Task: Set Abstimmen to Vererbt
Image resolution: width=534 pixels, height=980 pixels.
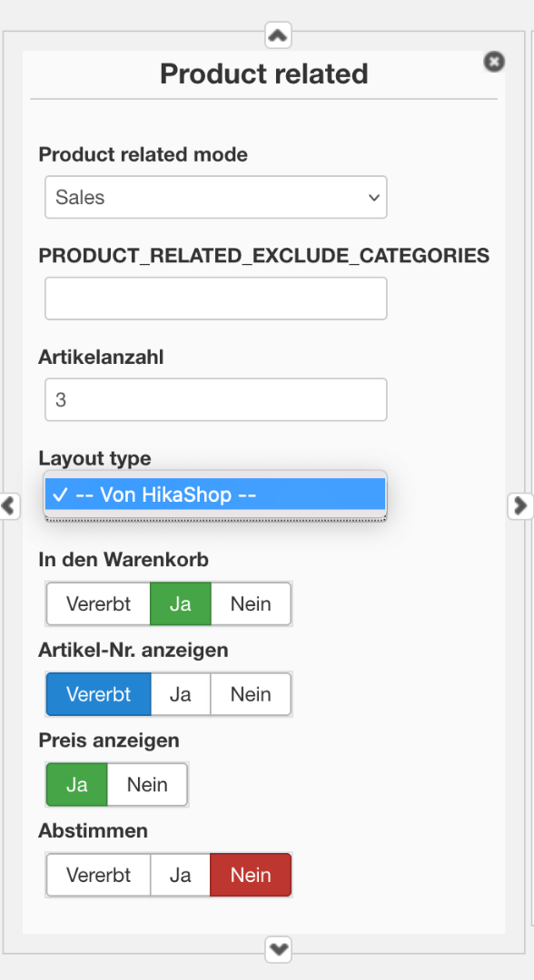Action: [x=99, y=875]
